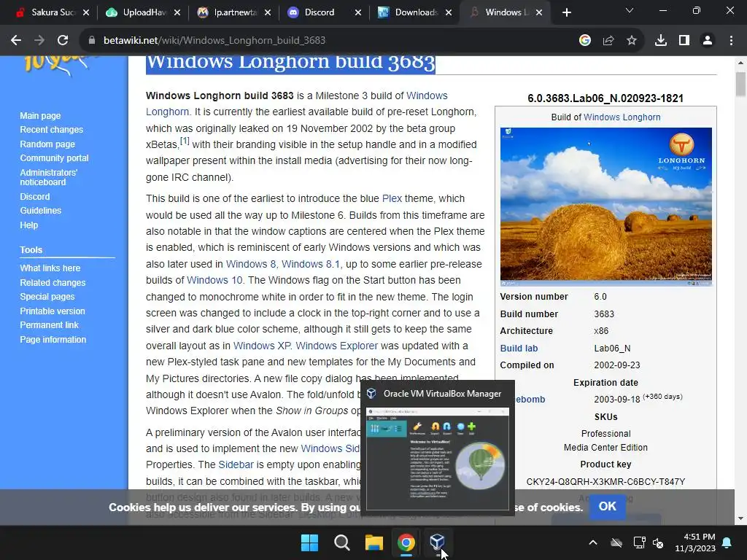This screenshot has height=560, width=747.
Task: Open taskbar Search
Action: pos(341,542)
